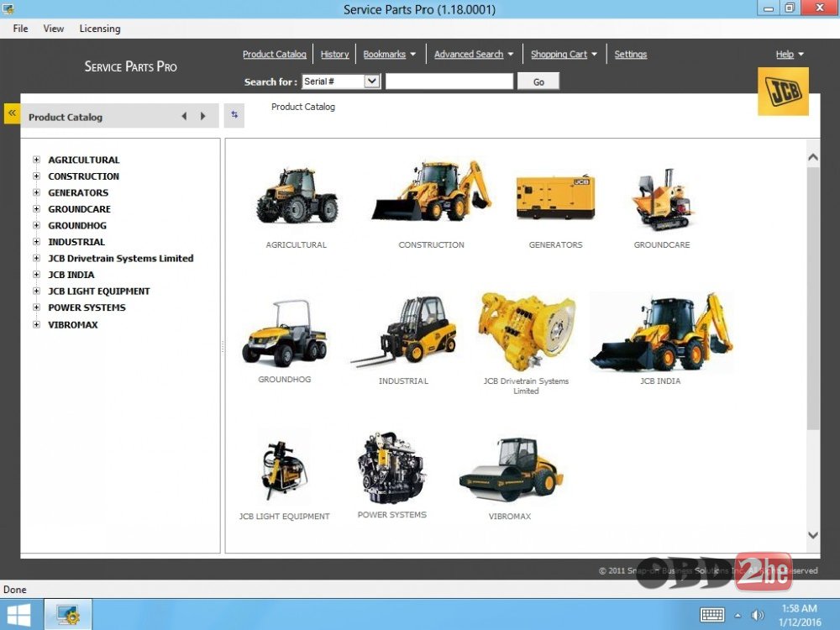Click the Help link
Screen dimensions: 840x630
tap(785, 54)
